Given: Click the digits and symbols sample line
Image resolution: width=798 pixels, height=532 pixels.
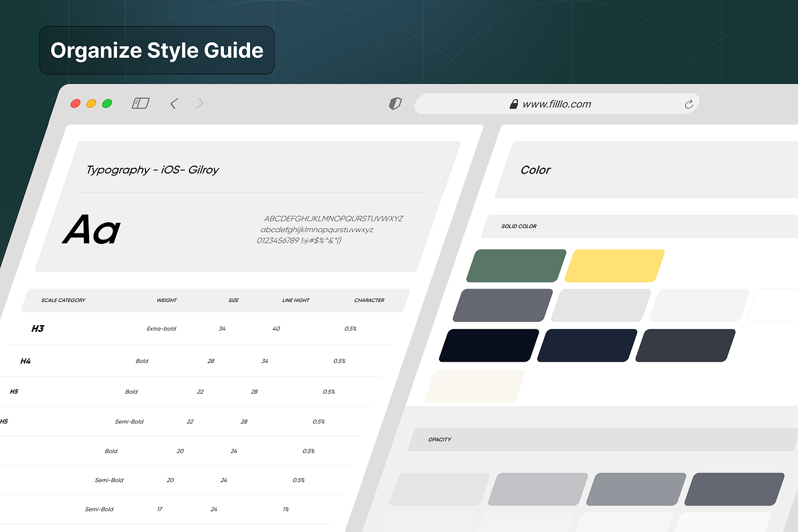Looking at the screenshot, I should pyautogui.click(x=299, y=240).
